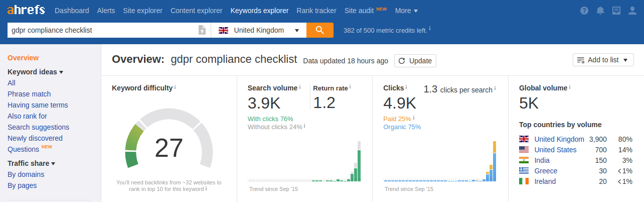Click Greece country link
The height and width of the screenshot is (202, 644).
coord(546,171)
